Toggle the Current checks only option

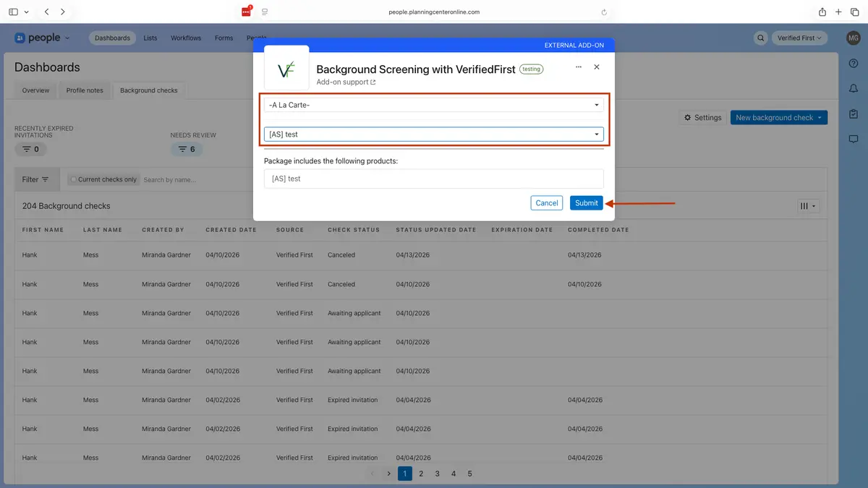tap(103, 179)
